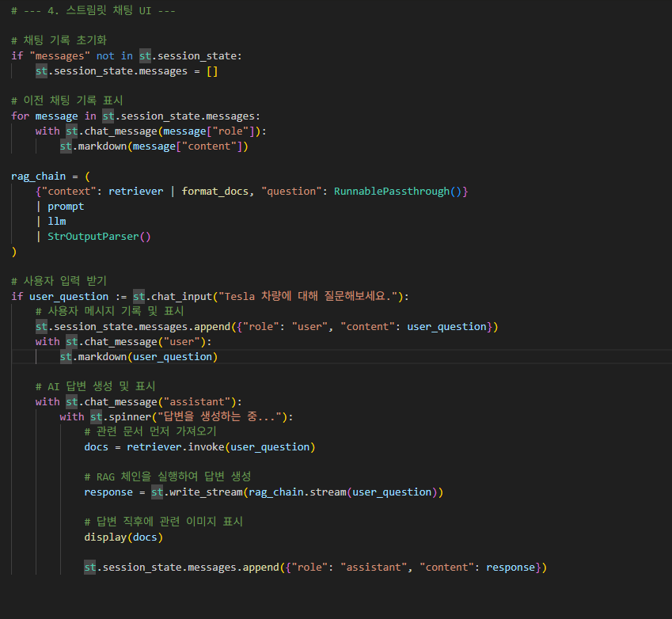
Task: Click the rag_chain variable definition
Action: pyautogui.click(x=39, y=177)
